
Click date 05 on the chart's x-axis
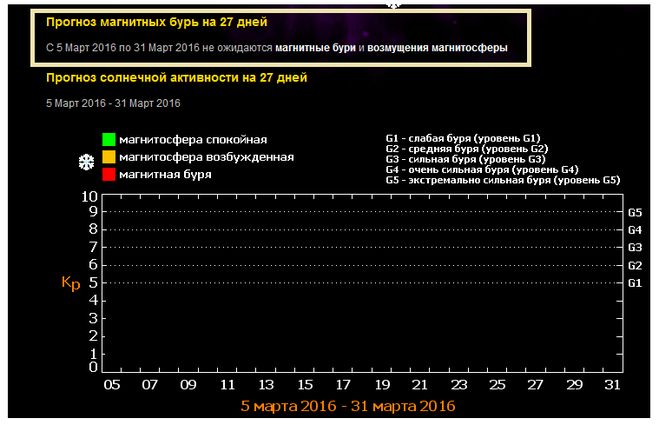pos(112,385)
